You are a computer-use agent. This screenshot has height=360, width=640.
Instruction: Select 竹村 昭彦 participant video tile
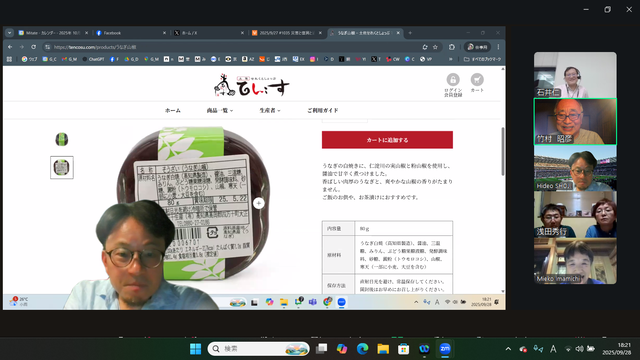tap(575, 122)
